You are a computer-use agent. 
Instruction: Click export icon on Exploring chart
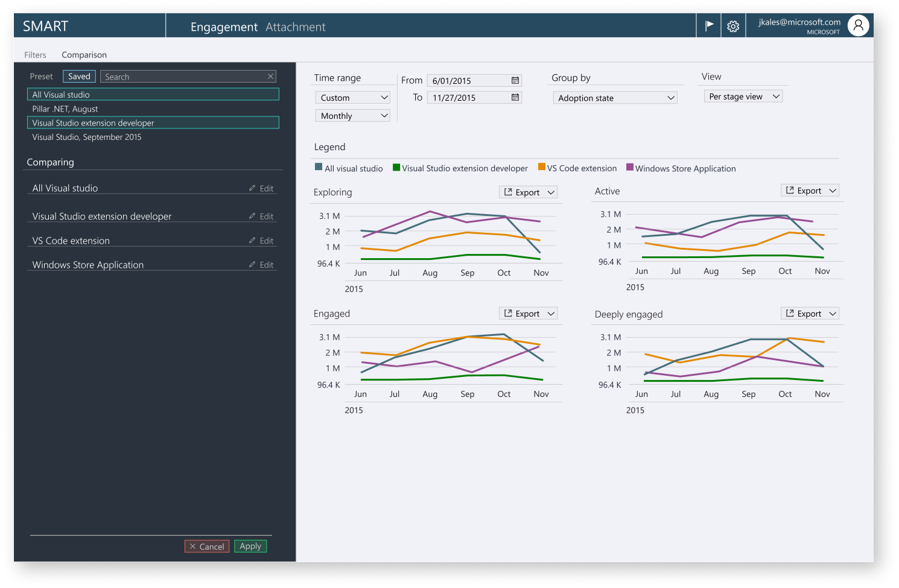click(x=508, y=192)
